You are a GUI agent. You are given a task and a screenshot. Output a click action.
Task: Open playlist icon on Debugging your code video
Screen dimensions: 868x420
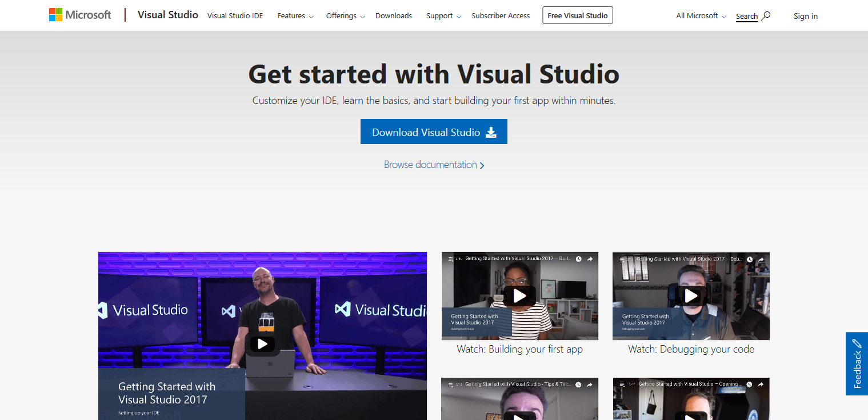pos(622,259)
